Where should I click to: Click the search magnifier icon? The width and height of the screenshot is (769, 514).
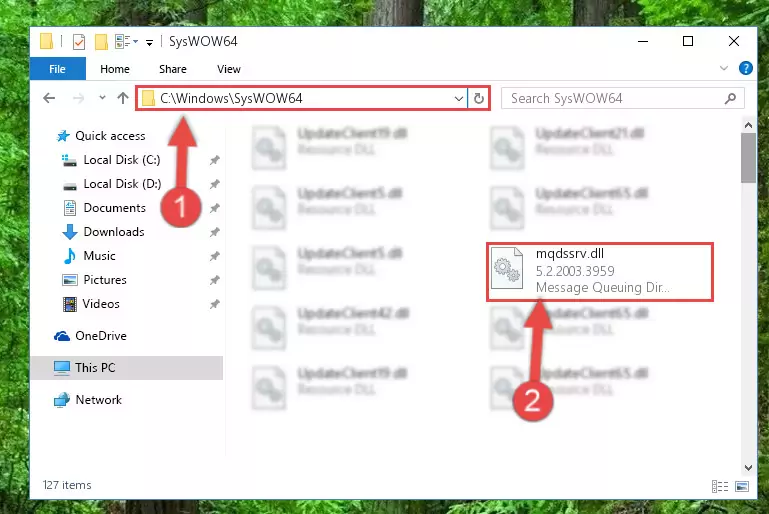[730, 99]
